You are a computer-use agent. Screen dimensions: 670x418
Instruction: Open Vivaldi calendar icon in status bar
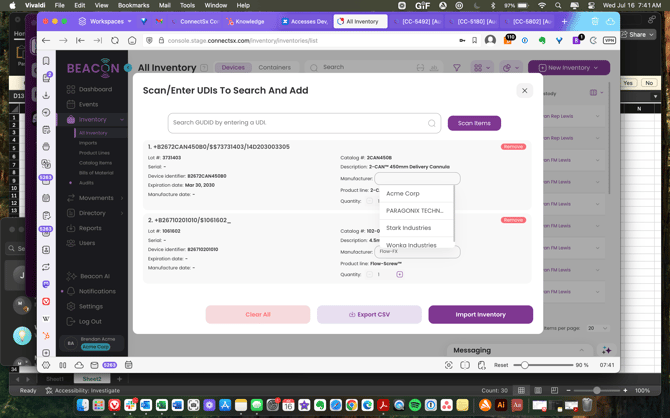click(129, 365)
